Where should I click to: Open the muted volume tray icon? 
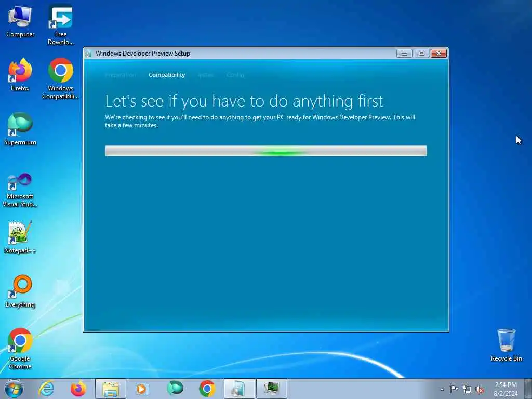[480, 390]
